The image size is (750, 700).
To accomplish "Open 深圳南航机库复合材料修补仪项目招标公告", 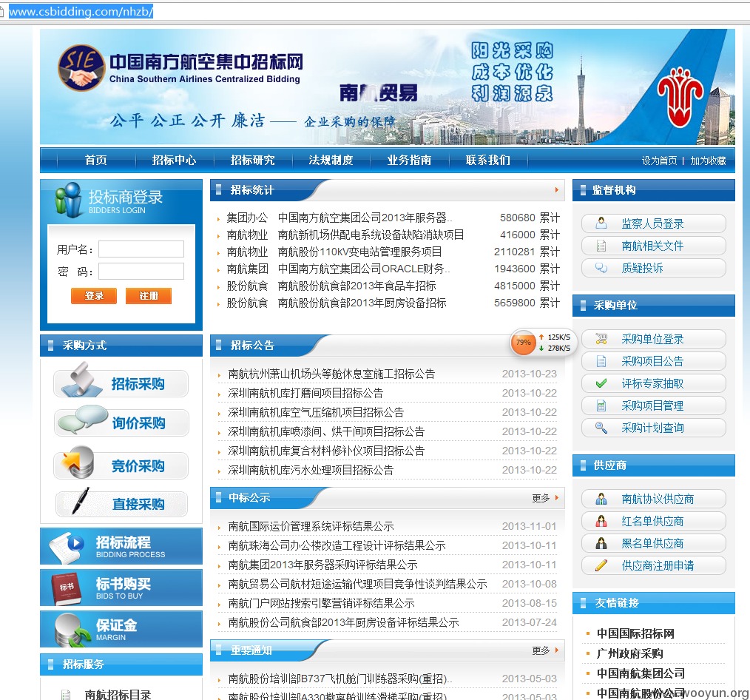I will pyautogui.click(x=326, y=451).
